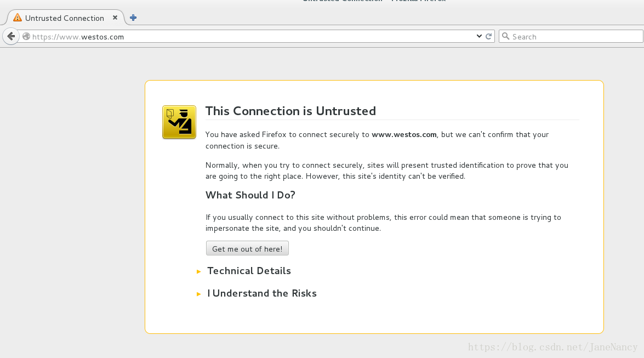Click the warning triangle icon on tab
This screenshot has width=644, height=358.
17,18
